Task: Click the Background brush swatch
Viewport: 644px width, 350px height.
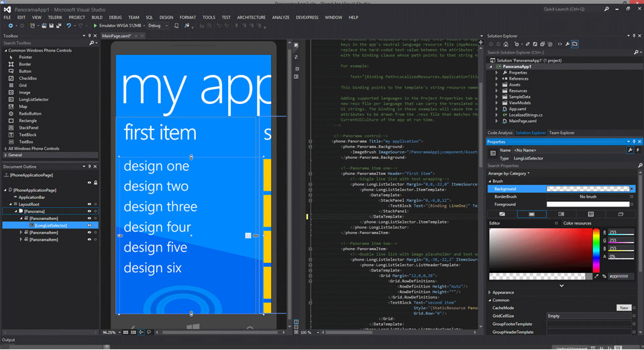Action: coord(588,189)
